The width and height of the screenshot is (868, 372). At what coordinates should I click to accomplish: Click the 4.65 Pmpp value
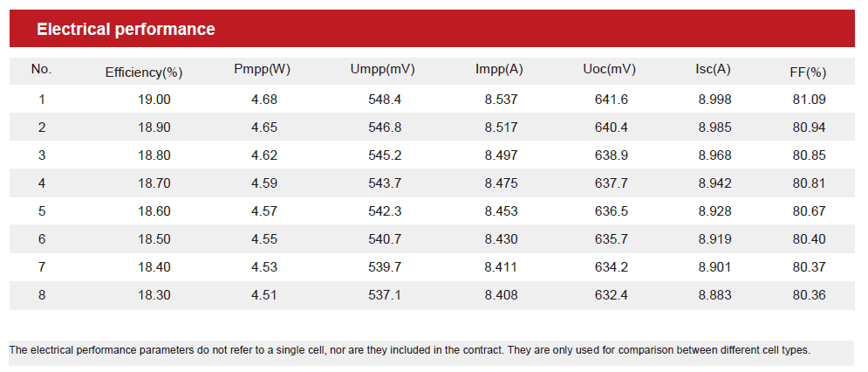(x=264, y=127)
